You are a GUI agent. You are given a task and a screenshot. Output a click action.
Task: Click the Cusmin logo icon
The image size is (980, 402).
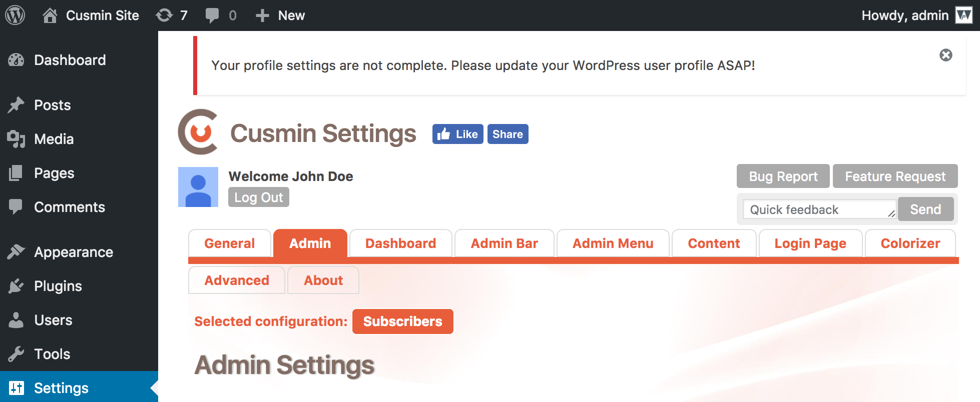[199, 132]
